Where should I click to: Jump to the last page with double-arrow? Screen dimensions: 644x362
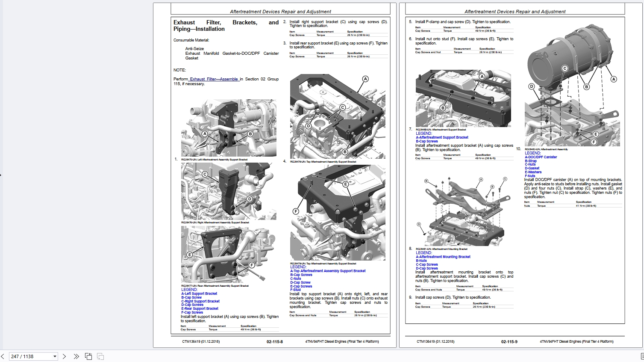[76, 356]
